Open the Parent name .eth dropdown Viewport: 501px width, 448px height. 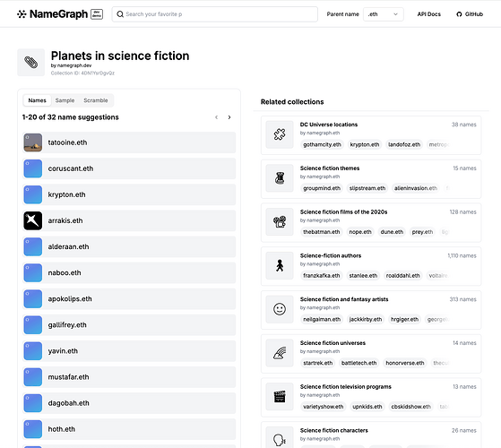pos(383,14)
